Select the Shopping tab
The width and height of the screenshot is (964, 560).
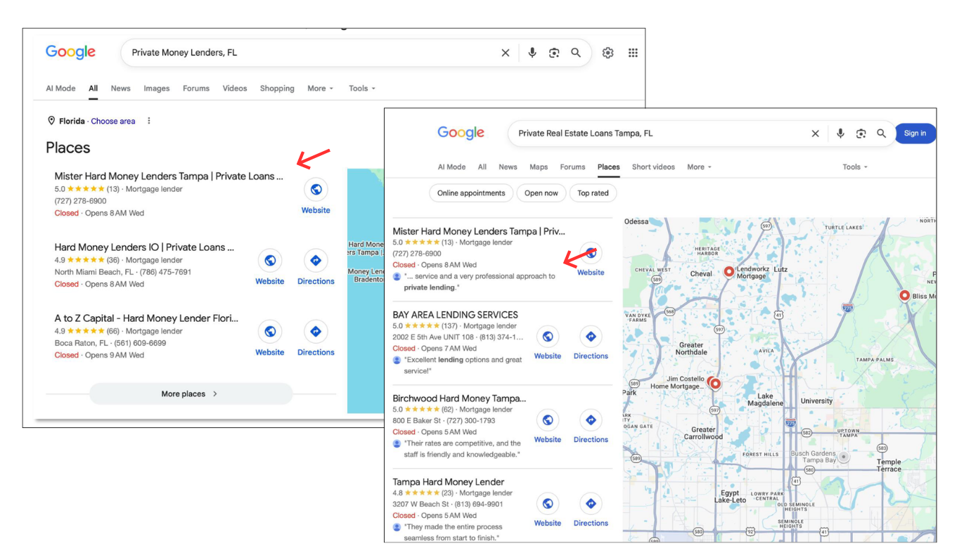point(277,89)
